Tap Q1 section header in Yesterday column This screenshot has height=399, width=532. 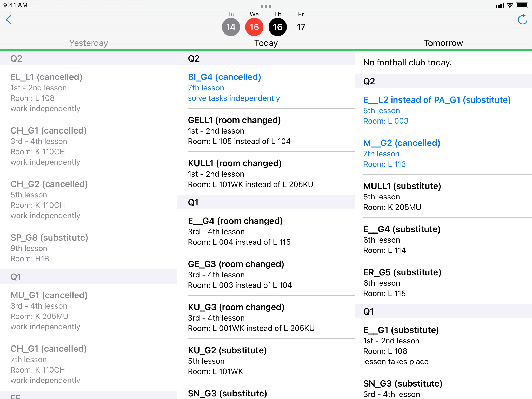89,276
